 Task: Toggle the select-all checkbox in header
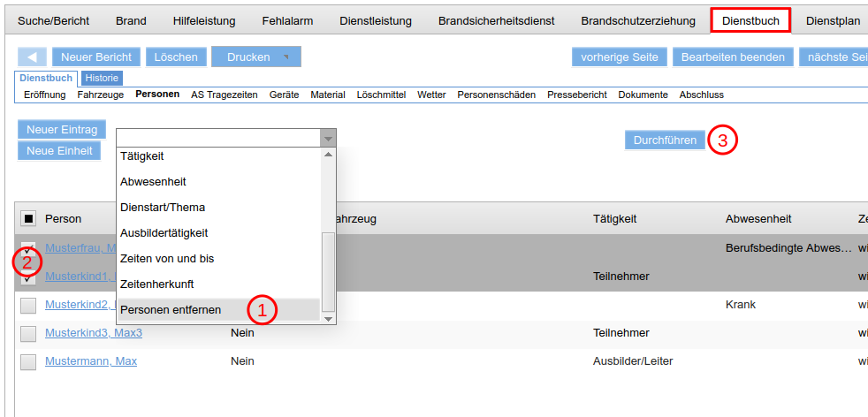(x=28, y=219)
